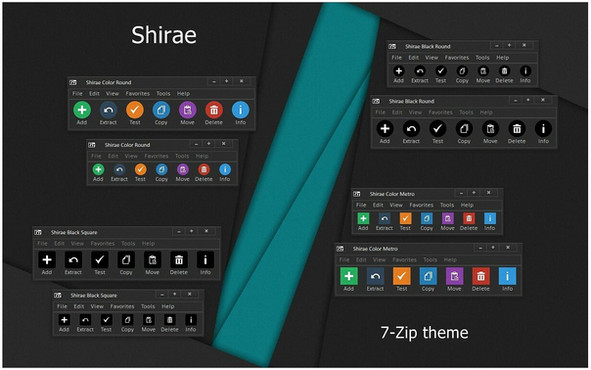The height and width of the screenshot is (370, 591).
Task: Click the green Add icon in large Color Round window
Action: 82,110
